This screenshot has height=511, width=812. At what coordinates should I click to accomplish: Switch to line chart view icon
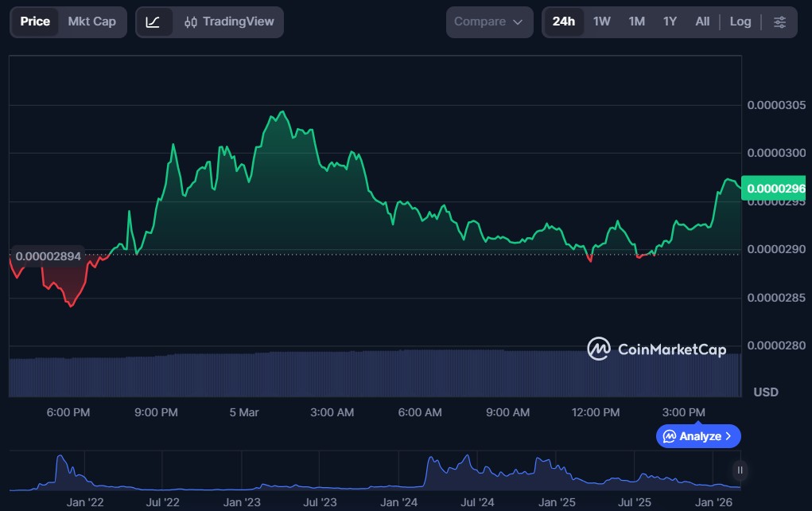click(x=153, y=22)
